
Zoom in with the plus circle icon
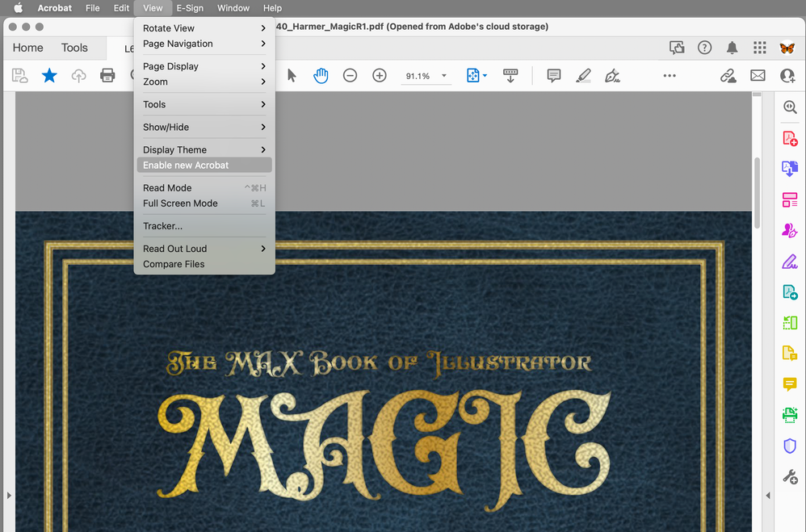click(380, 76)
